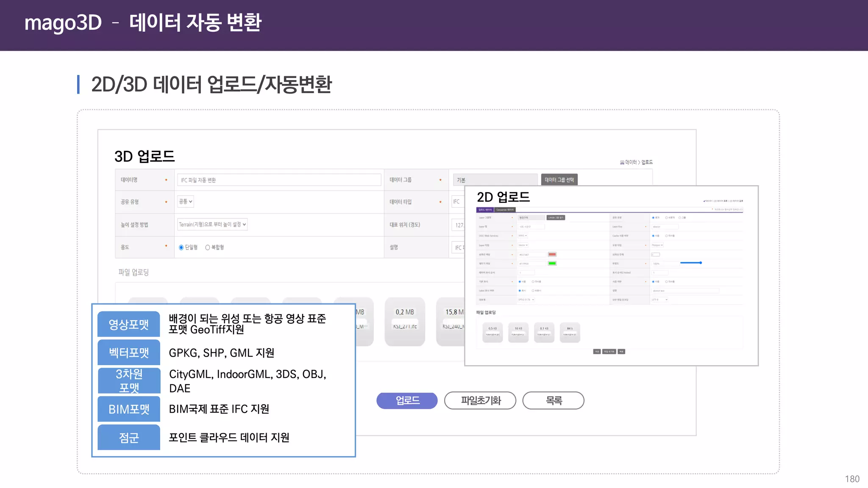Image resolution: width=868 pixels, height=488 pixels.
Task: Choose the 복합형 radio option
Action: click(x=208, y=247)
